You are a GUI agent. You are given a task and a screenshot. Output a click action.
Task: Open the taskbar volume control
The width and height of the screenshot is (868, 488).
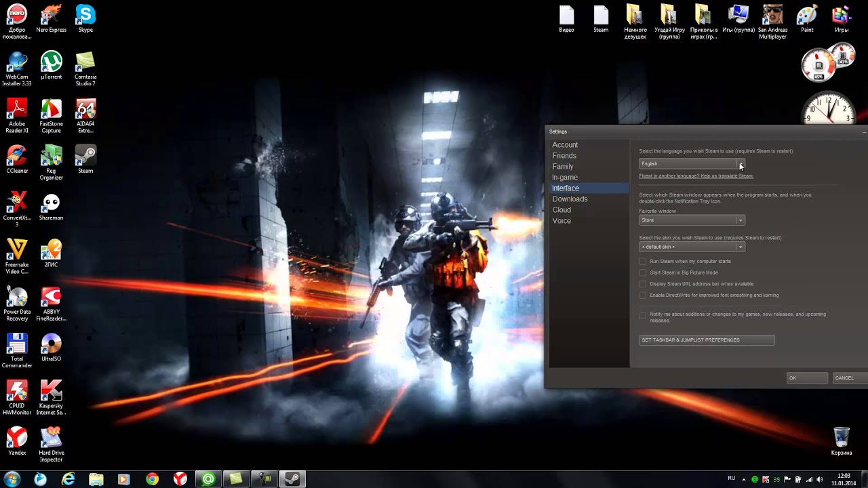click(820, 479)
